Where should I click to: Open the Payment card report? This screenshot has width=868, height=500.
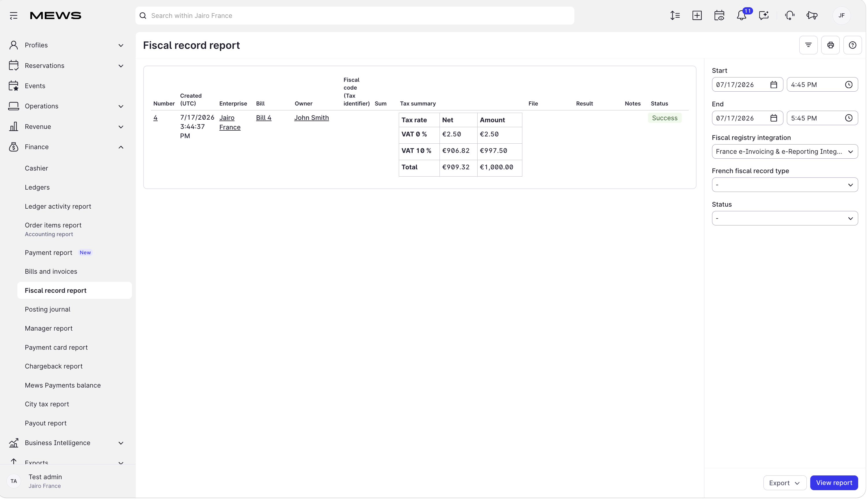pyautogui.click(x=56, y=348)
